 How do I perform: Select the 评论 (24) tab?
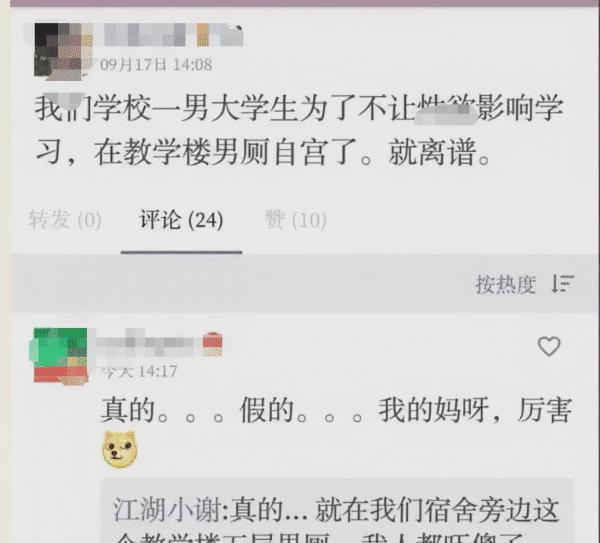coord(181,220)
